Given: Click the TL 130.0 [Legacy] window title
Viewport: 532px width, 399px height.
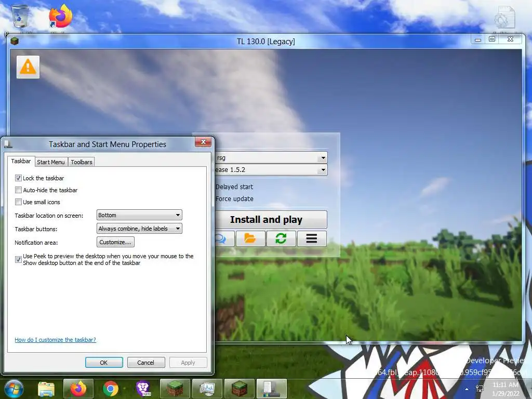Looking at the screenshot, I should tap(266, 42).
